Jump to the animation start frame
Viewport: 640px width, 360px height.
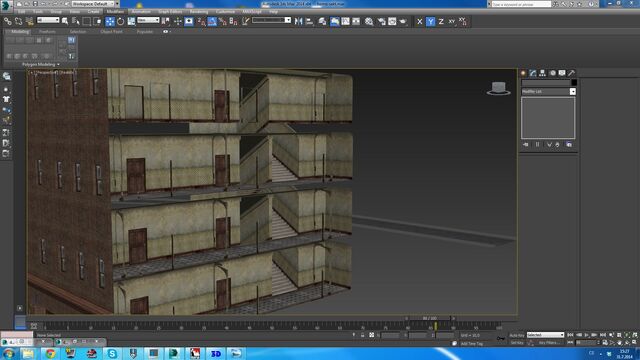coord(570,335)
